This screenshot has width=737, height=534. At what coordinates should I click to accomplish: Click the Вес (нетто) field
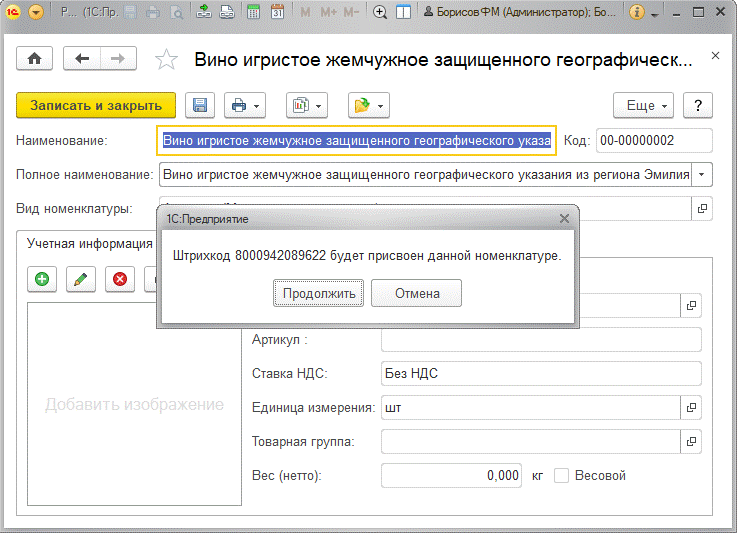point(451,475)
